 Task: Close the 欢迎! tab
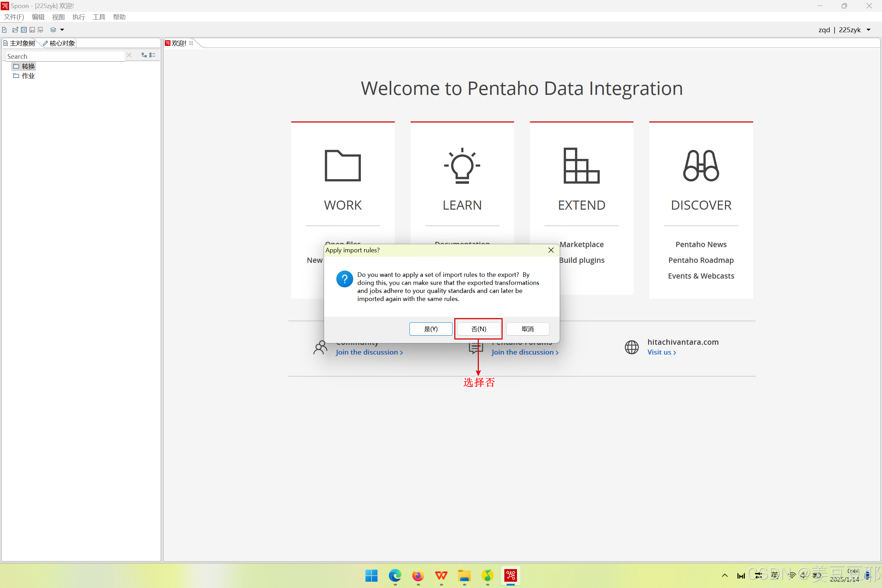pos(191,43)
